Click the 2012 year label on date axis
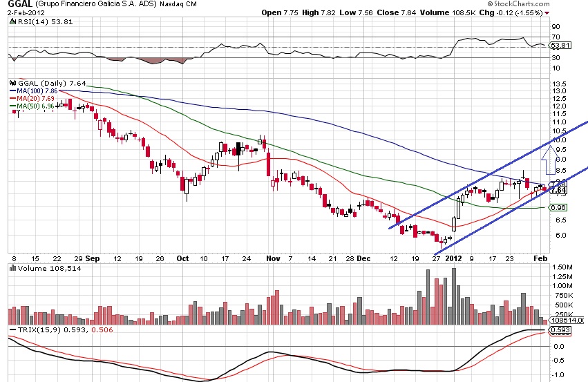Image resolution: width=588 pixels, height=382 pixels. (453, 258)
